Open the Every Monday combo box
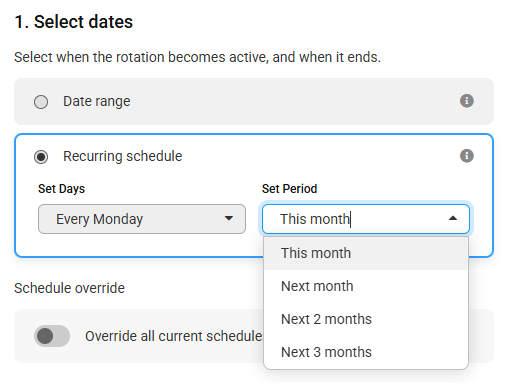The width and height of the screenshot is (516, 383). (142, 219)
